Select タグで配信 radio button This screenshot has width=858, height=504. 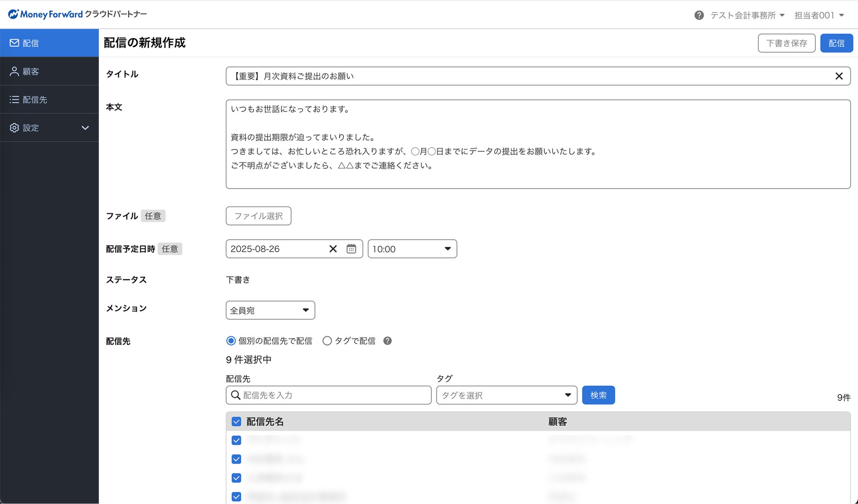[x=327, y=341]
